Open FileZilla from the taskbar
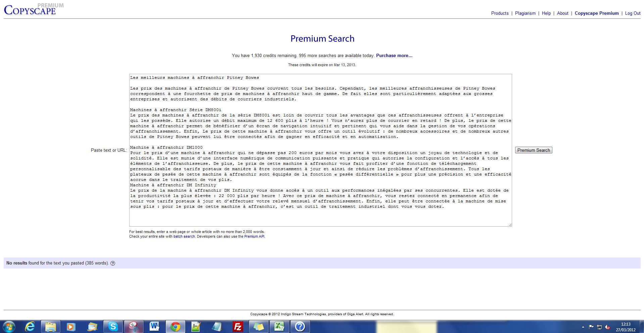644x333 pixels. pyautogui.click(x=238, y=326)
